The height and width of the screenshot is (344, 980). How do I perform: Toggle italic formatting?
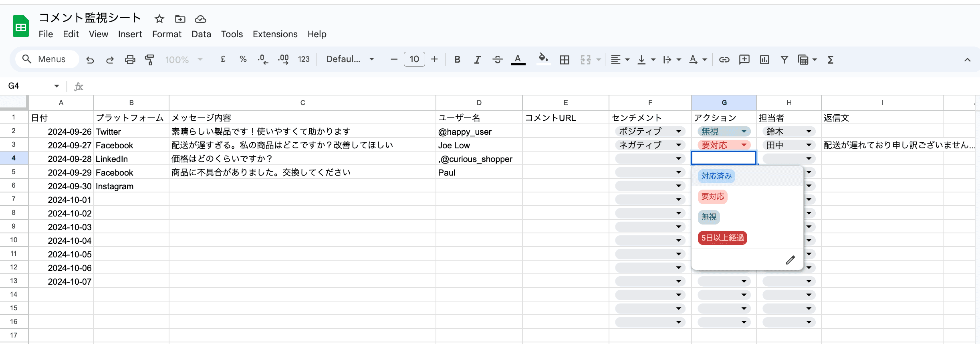coord(477,60)
